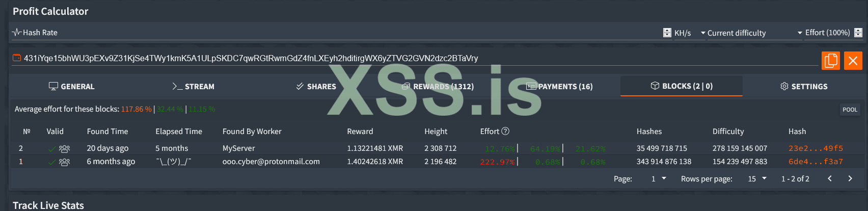
Task: Click the Valid column header
Action: 55,131
